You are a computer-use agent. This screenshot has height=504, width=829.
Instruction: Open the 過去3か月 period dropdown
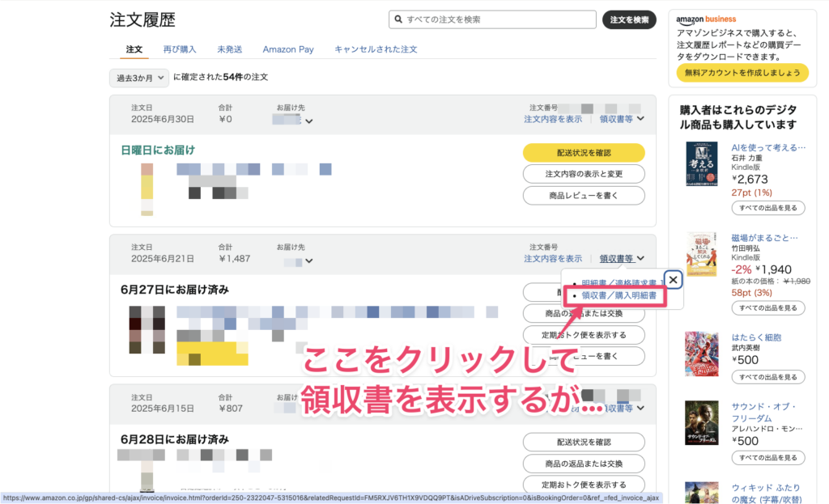tap(139, 78)
